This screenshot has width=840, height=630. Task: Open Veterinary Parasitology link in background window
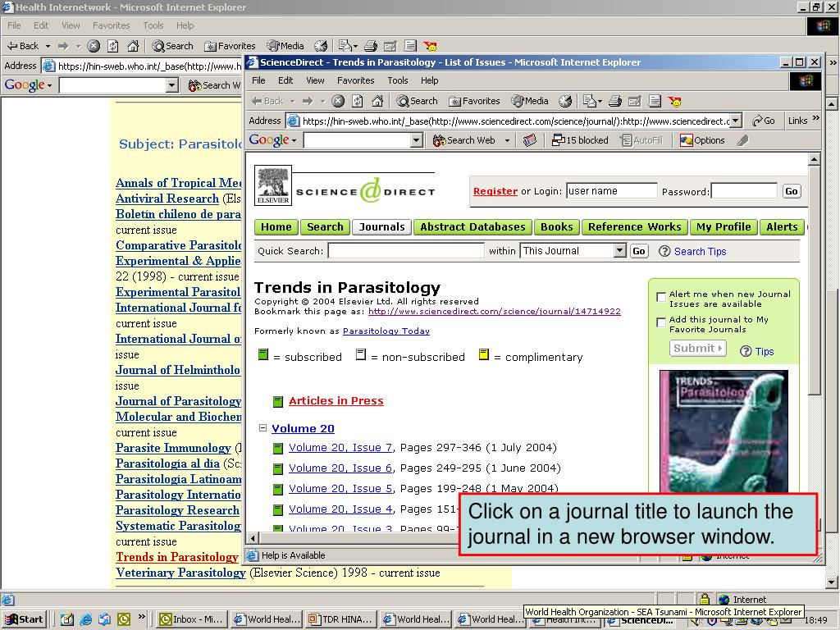[x=181, y=573]
